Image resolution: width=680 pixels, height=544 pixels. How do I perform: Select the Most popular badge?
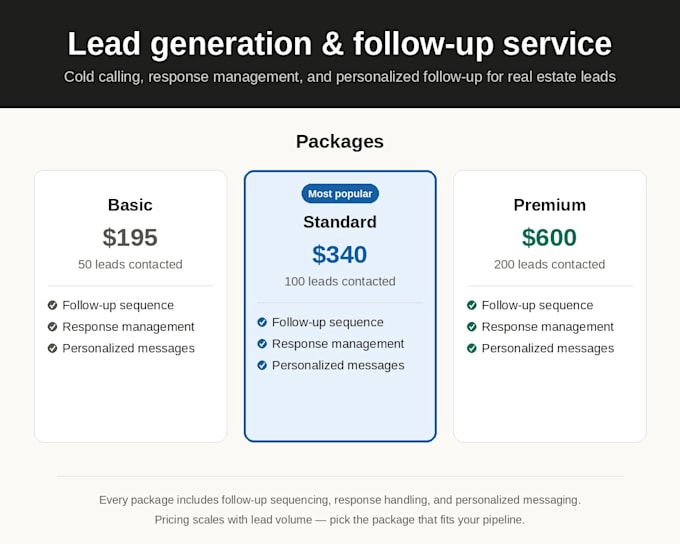click(340, 193)
